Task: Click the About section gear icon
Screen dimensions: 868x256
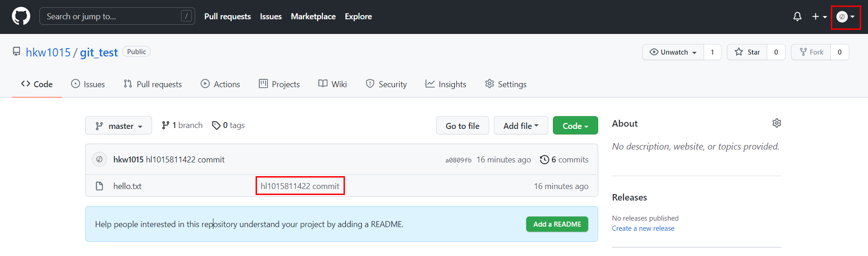Action: click(777, 123)
